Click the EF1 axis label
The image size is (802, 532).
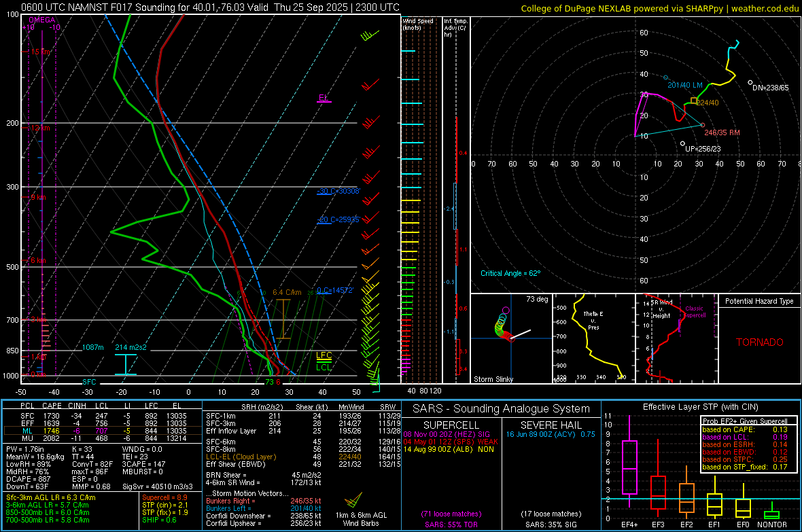point(714,525)
